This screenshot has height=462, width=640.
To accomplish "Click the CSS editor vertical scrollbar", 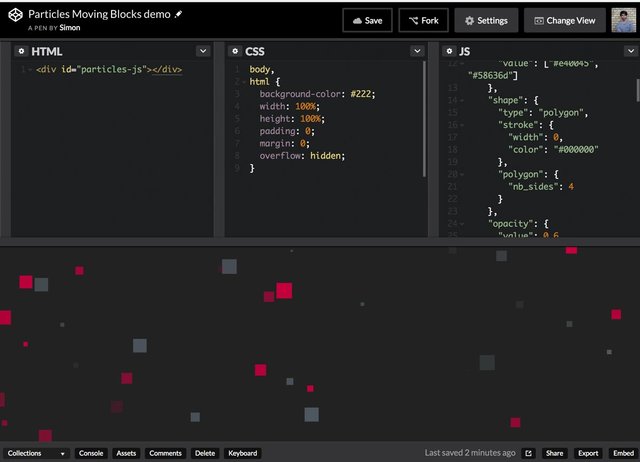I will 424,118.
